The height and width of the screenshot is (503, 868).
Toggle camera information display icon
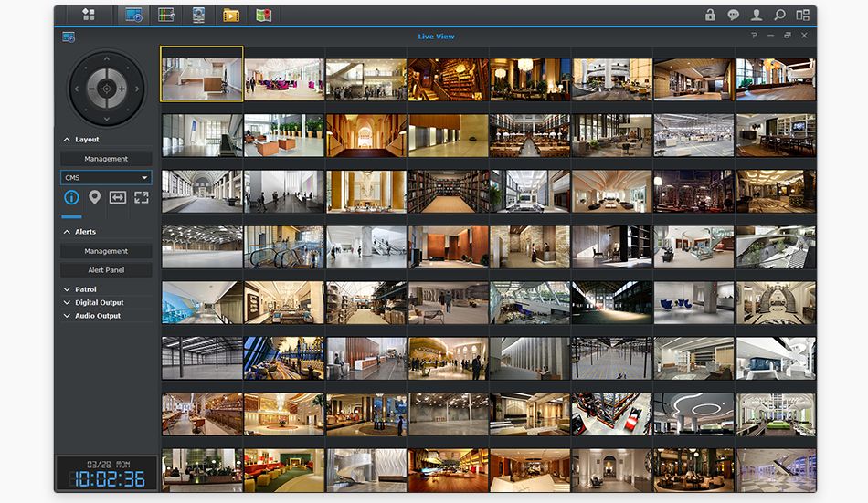click(71, 197)
